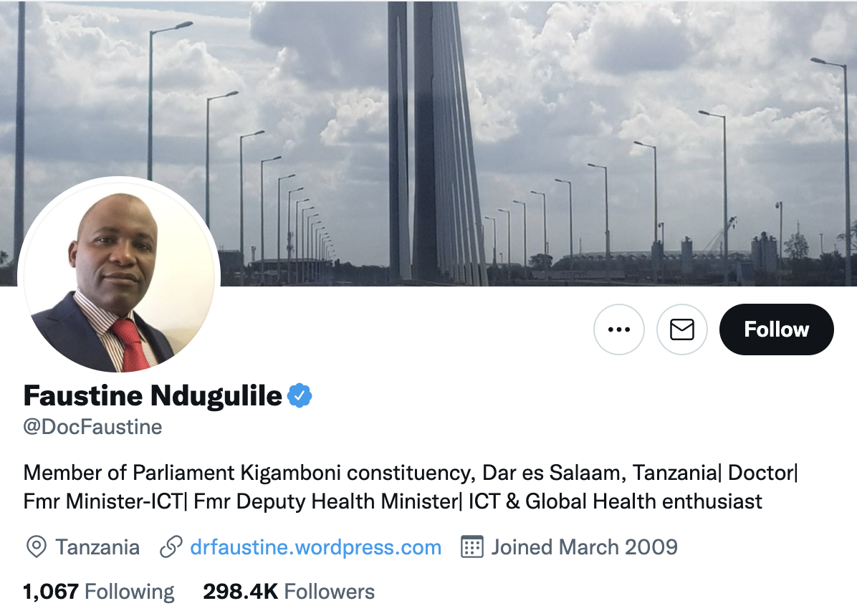Click the Joined March 2009 text
This screenshot has height=616, width=857.
584,547
